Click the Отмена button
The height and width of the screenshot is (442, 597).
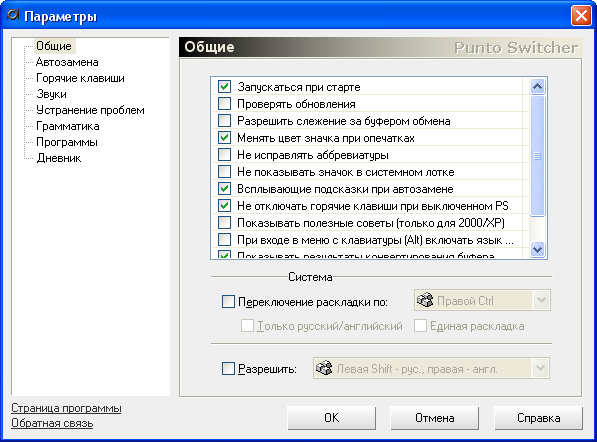click(x=434, y=418)
